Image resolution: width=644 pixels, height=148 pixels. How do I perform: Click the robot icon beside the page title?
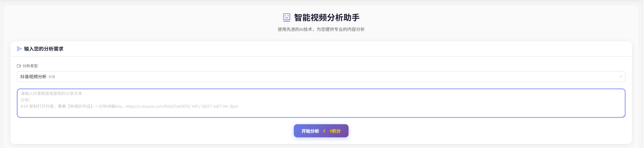286,18
